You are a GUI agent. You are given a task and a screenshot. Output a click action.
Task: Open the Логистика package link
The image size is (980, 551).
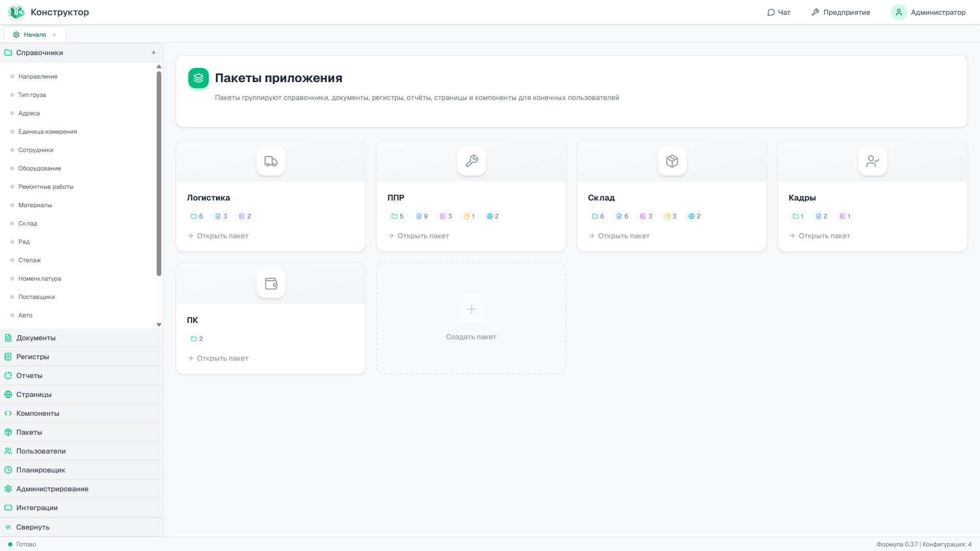point(218,236)
